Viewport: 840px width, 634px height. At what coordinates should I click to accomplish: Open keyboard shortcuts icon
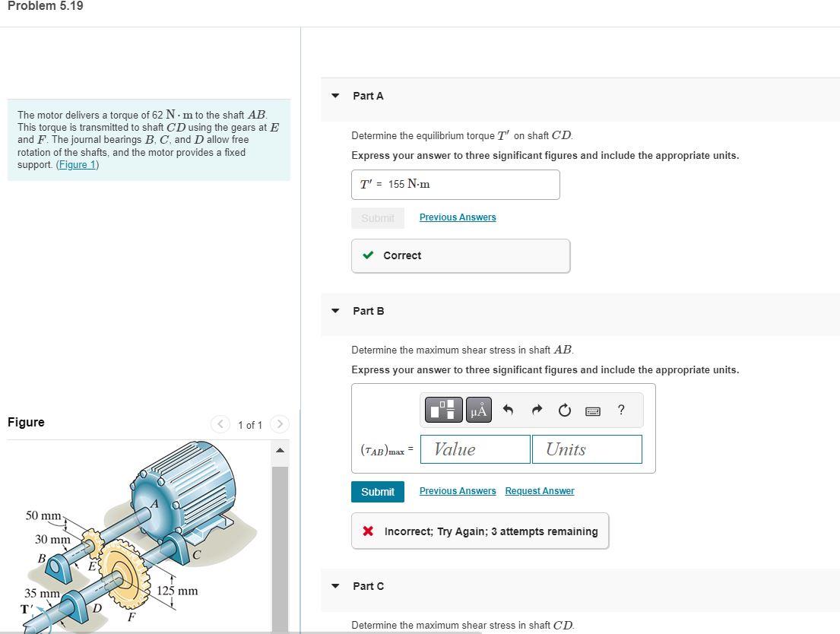tap(592, 411)
